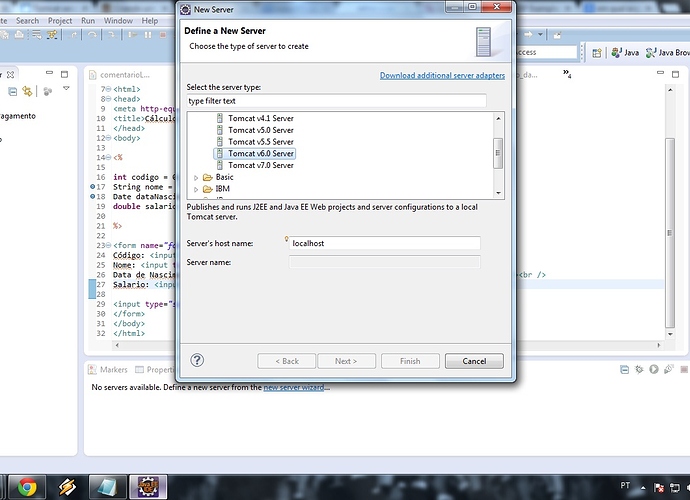This screenshot has width=690, height=500.
Task: Open the Search menu in Eclipse
Action: pos(27,21)
